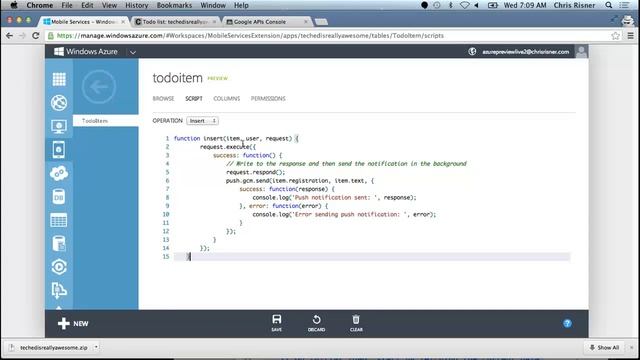Bookmark page with the star icon

coord(616,36)
